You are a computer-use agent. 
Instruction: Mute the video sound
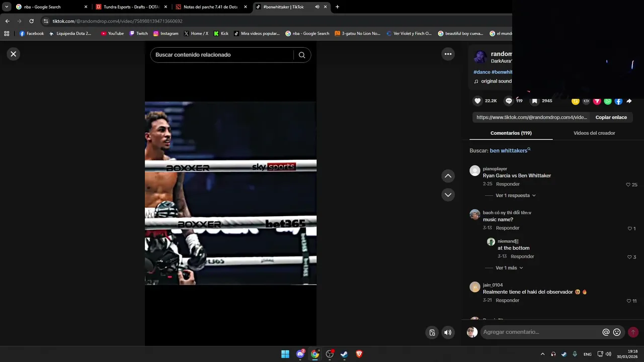(x=448, y=332)
